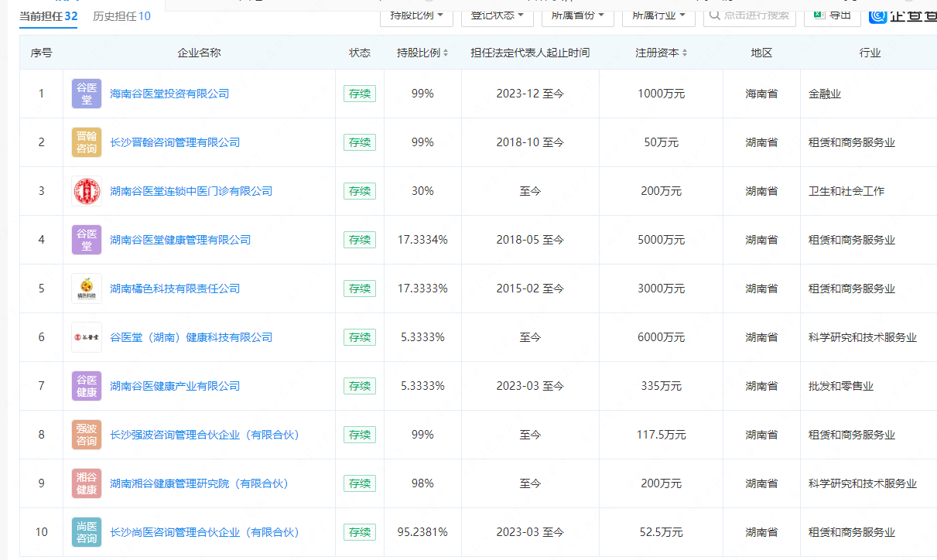Open the 所属行业 filter dropdown
The width and height of the screenshot is (937, 560).
tap(658, 15)
